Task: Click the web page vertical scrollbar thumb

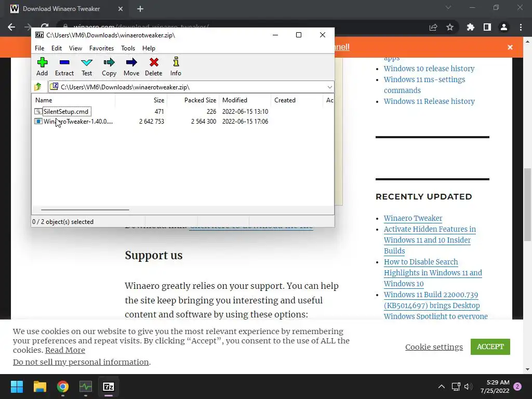Action: (527, 204)
